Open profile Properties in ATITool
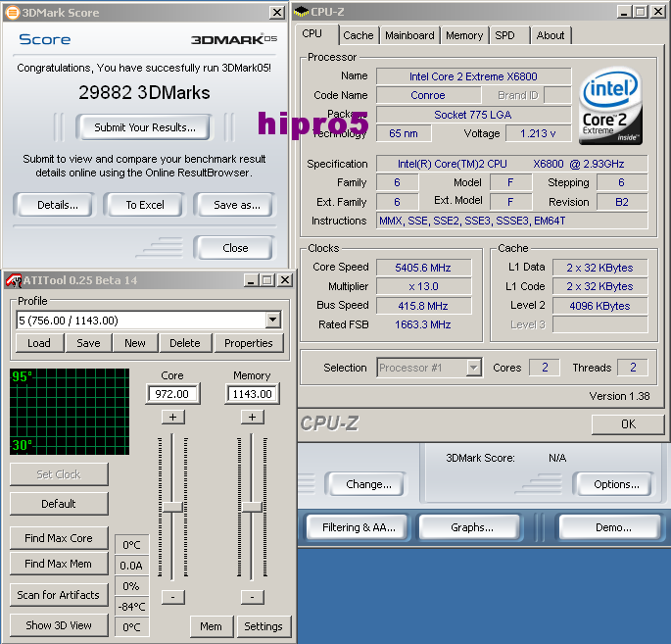 [249, 343]
